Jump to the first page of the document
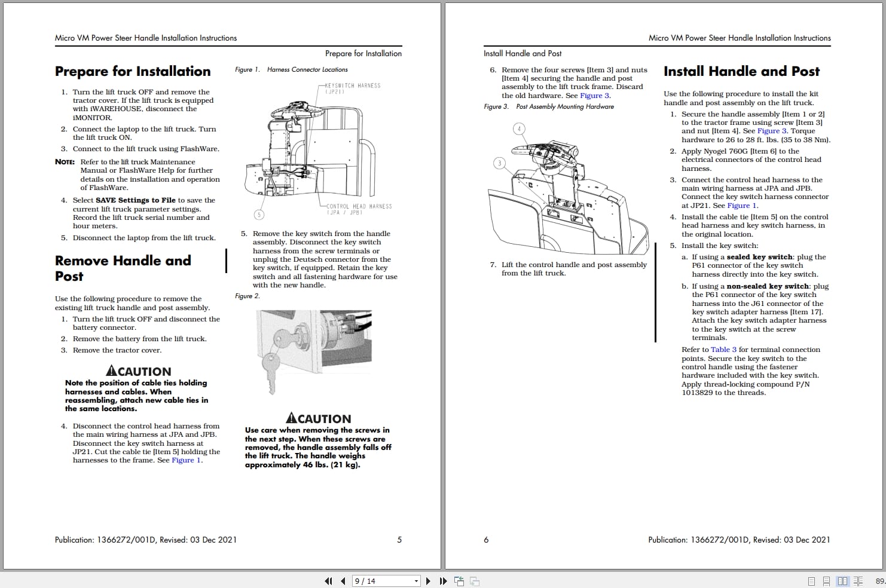Image resolution: width=886 pixels, height=588 pixels. [328, 580]
